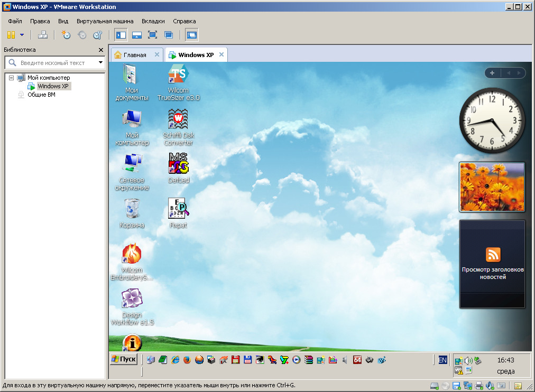Viewport: 535px width, 392px height.
Task: Select the Fixpat desktop shortcut
Action: pyautogui.click(x=179, y=213)
